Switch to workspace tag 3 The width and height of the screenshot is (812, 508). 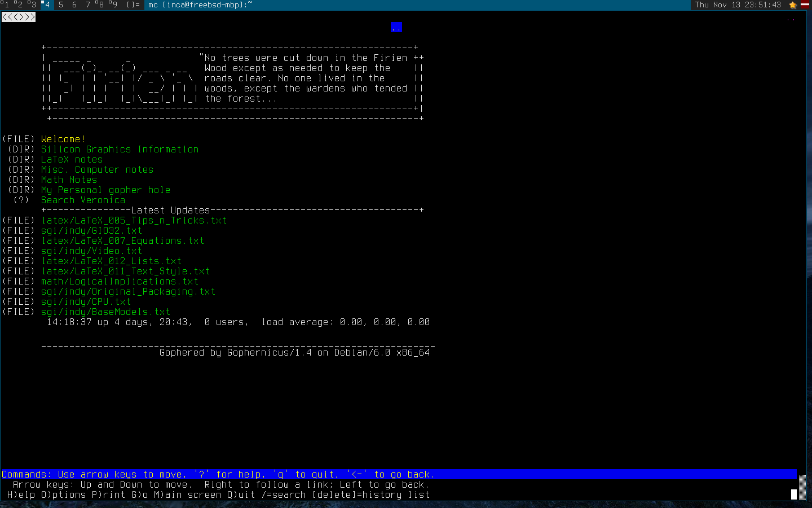(32, 5)
